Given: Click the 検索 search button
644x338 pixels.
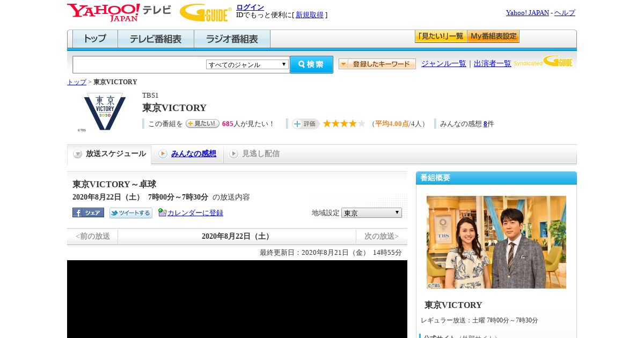Looking at the screenshot, I should click(x=311, y=64).
